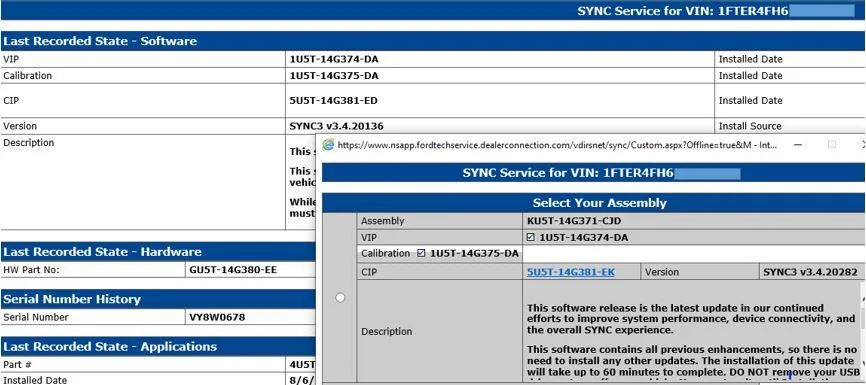
Task: Click the Description label in popup
Action: click(386, 331)
